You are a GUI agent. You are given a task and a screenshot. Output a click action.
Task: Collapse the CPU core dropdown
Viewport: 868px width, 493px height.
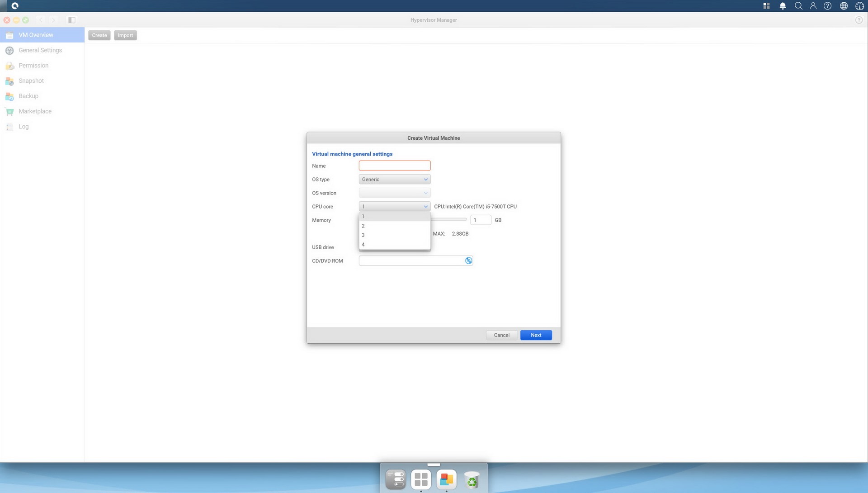point(394,207)
